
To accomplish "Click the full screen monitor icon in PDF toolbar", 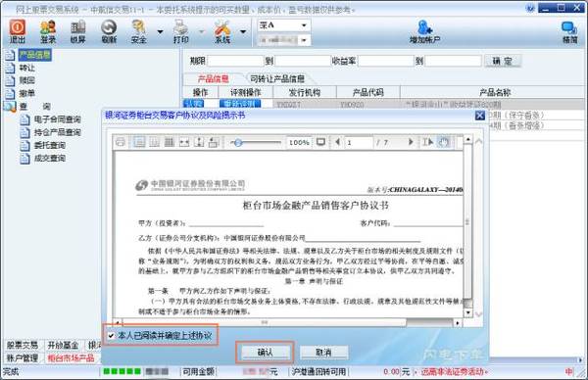I will pyautogui.click(x=320, y=142).
